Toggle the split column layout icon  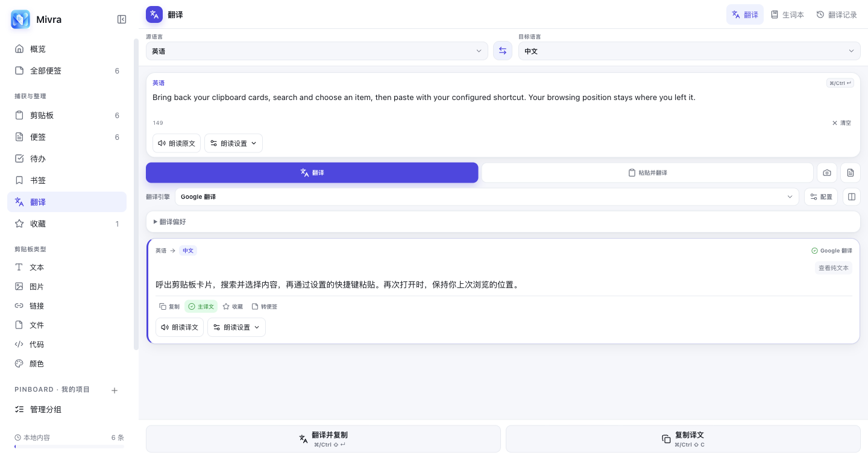point(851,196)
